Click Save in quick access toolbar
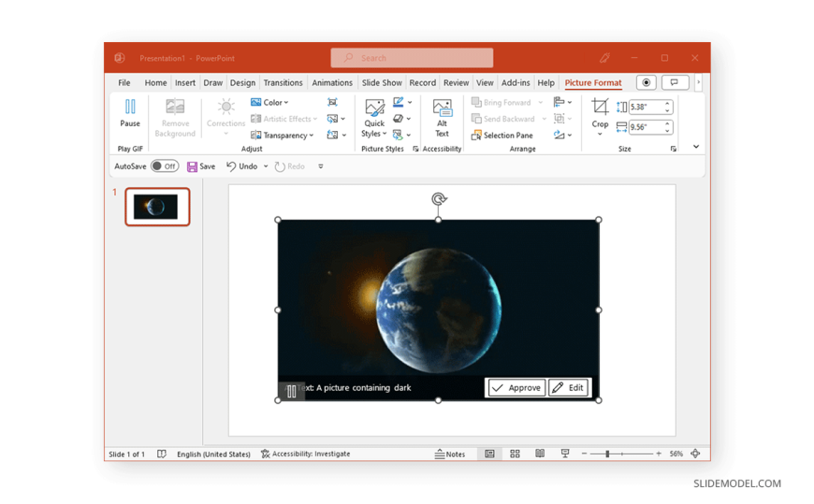The image size is (814, 504). [x=201, y=166]
